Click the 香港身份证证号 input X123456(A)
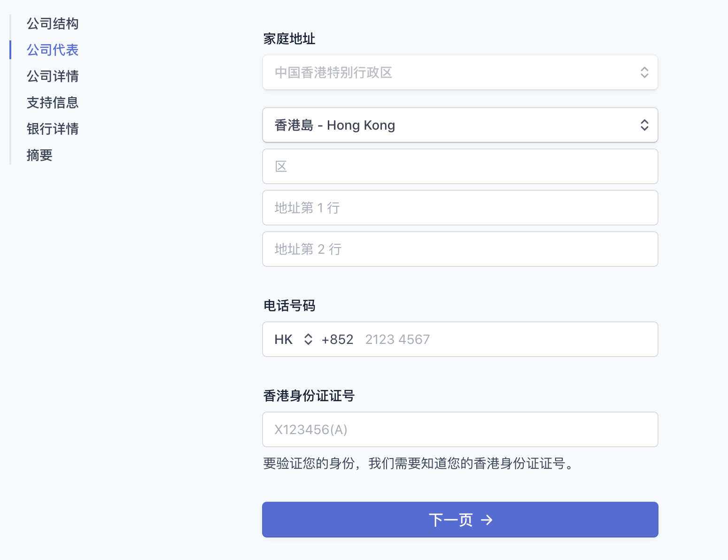The height and width of the screenshot is (560, 728). (460, 429)
